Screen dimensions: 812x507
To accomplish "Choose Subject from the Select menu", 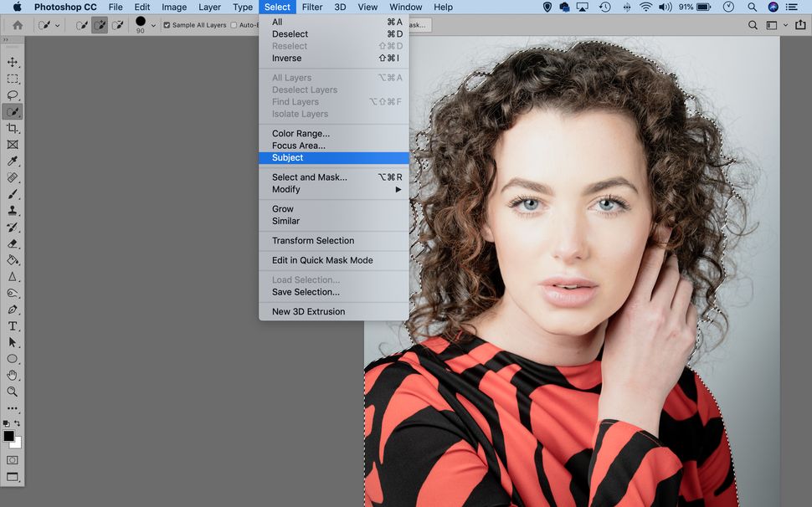I will coord(334,158).
